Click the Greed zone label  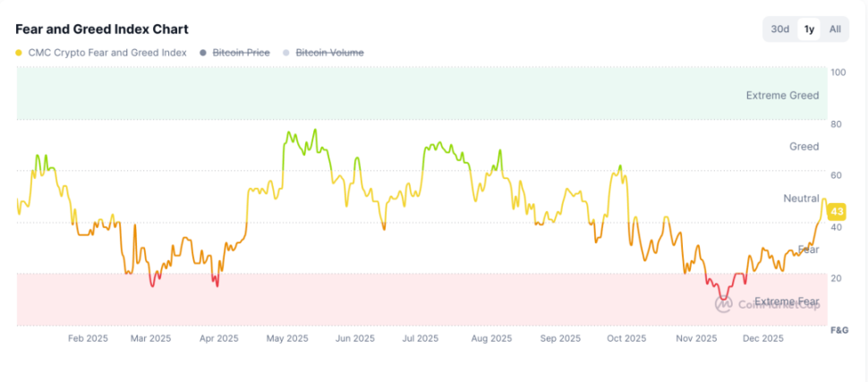[x=804, y=146]
